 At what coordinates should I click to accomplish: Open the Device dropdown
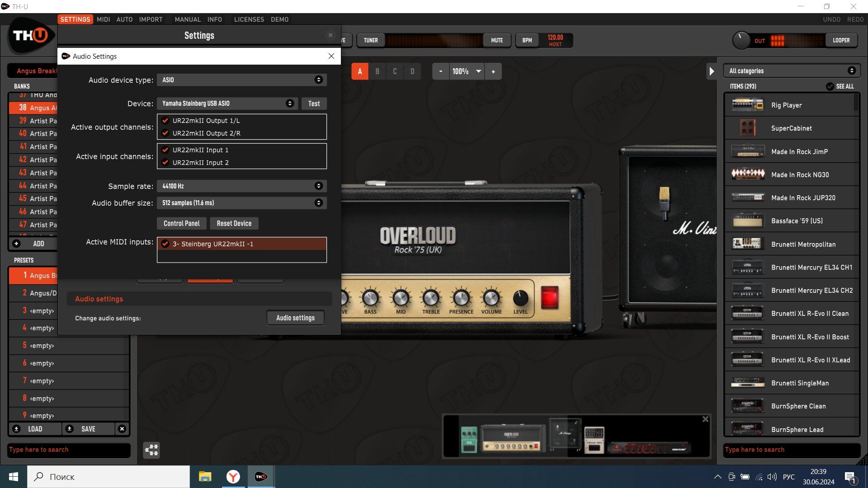click(227, 103)
